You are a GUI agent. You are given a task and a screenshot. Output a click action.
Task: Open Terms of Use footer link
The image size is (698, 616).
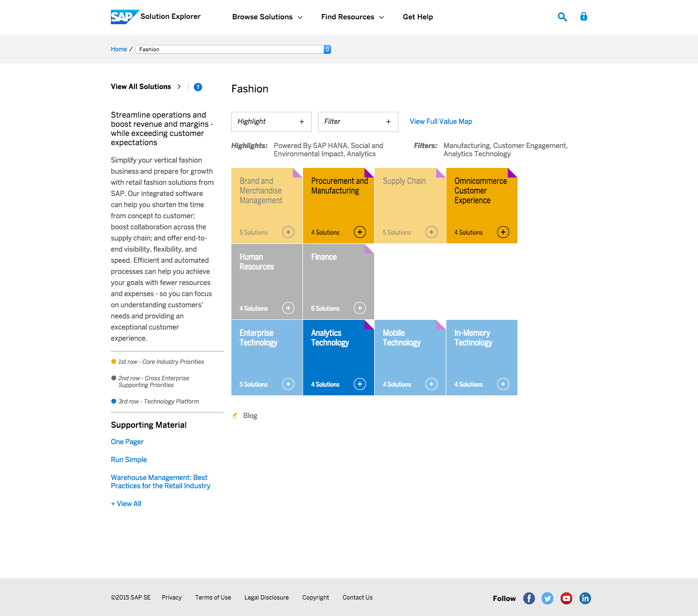click(213, 598)
